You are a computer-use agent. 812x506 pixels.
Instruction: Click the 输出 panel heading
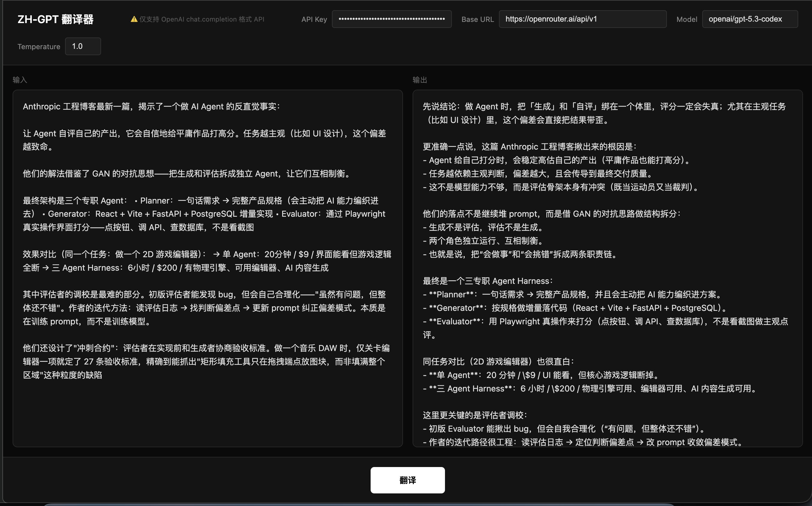click(419, 80)
